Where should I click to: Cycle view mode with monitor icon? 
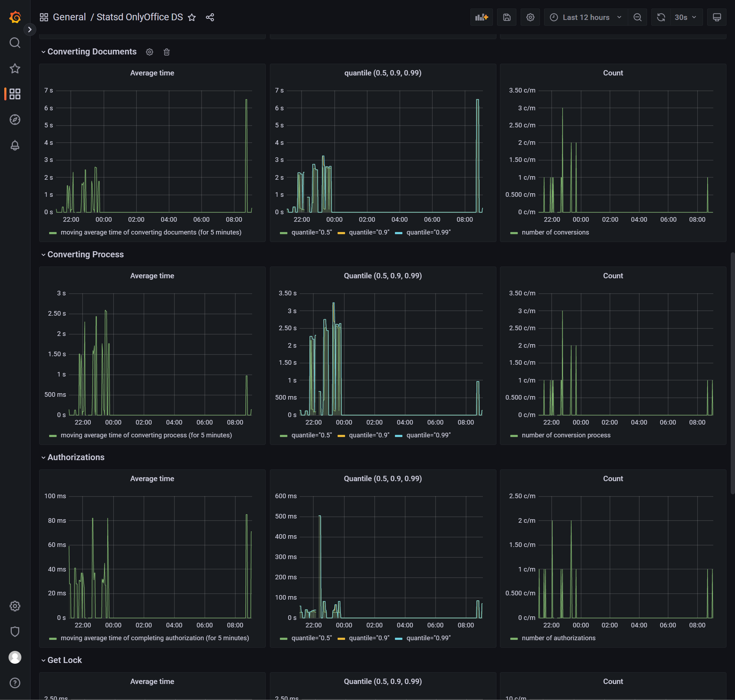(716, 17)
